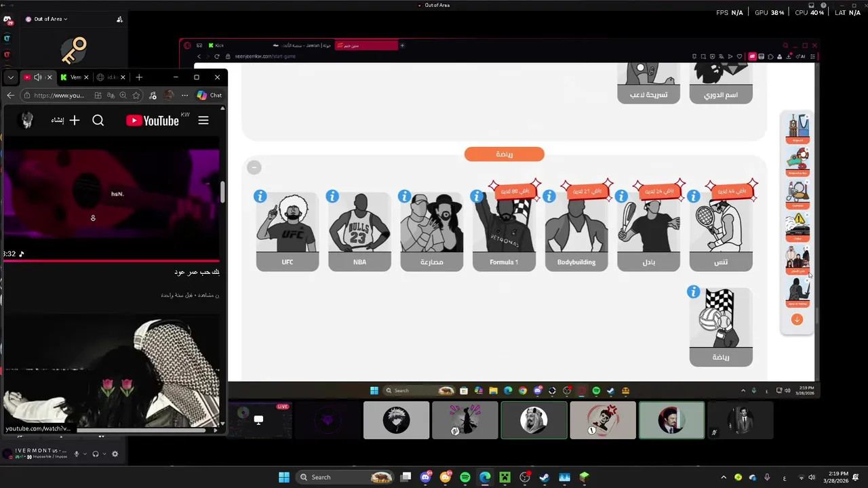
Task: Open Discord user settings gear
Action: click(115, 454)
